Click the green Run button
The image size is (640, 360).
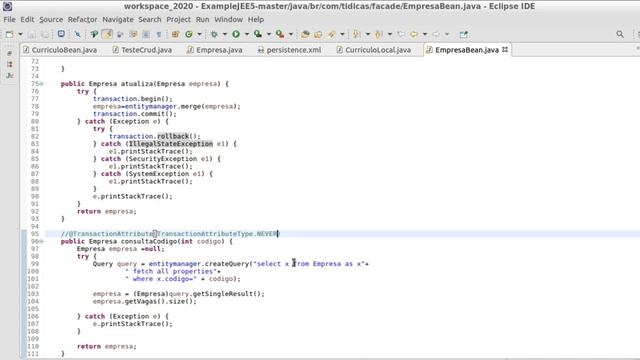click(236, 34)
